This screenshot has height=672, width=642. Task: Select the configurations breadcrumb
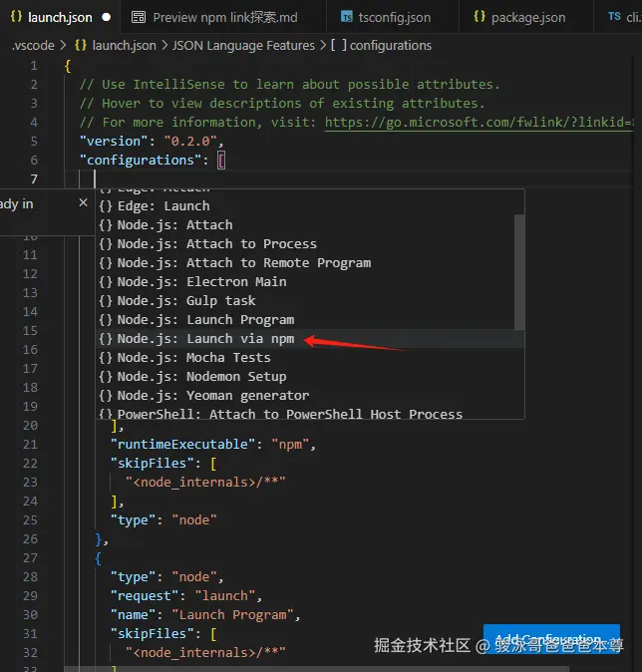pos(381,46)
